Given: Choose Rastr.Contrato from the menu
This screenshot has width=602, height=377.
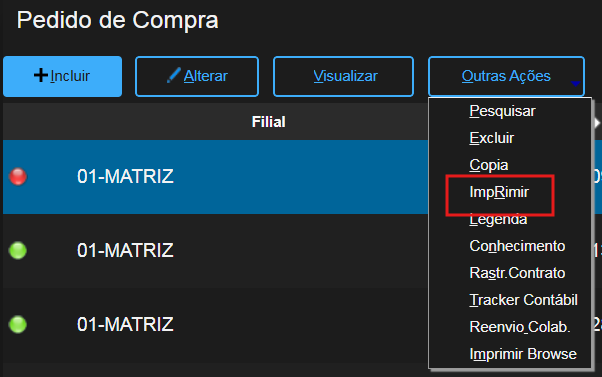Looking at the screenshot, I should point(517,273).
